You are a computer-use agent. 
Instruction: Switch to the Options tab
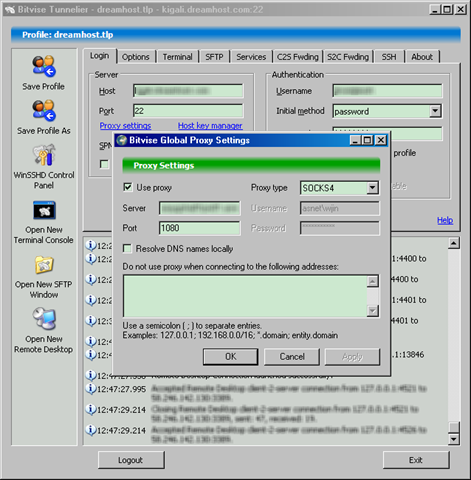(135, 57)
